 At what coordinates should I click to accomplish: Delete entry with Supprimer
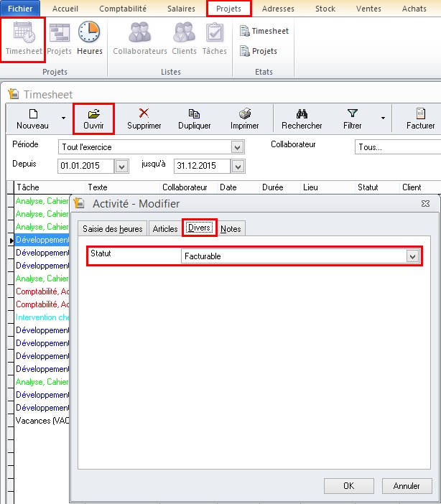(x=144, y=119)
